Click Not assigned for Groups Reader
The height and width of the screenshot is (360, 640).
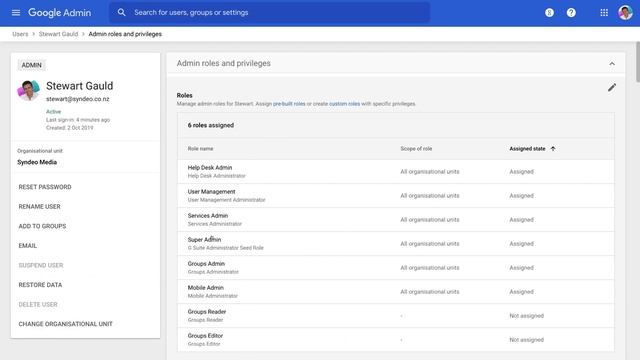coord(527,316)
